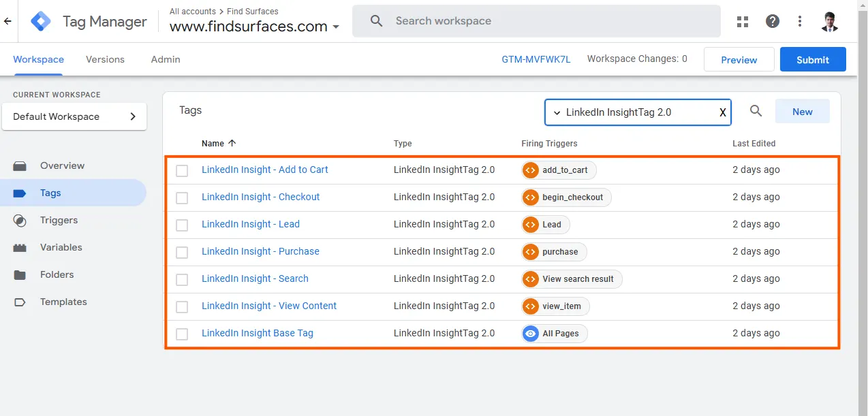
Task: Click the All Pages trigger chip
Action: 555,333
